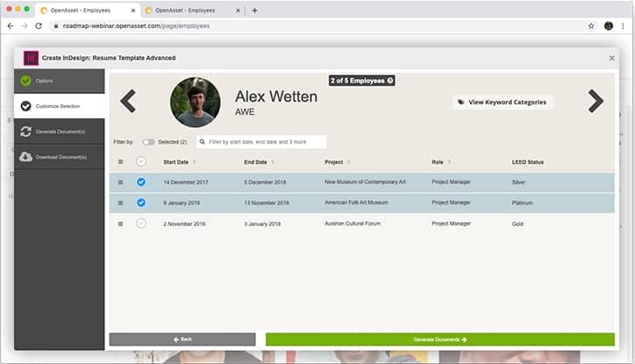Click browser forward arrow
The height and width of the screenshot is (364, 635).
(25, 26)
